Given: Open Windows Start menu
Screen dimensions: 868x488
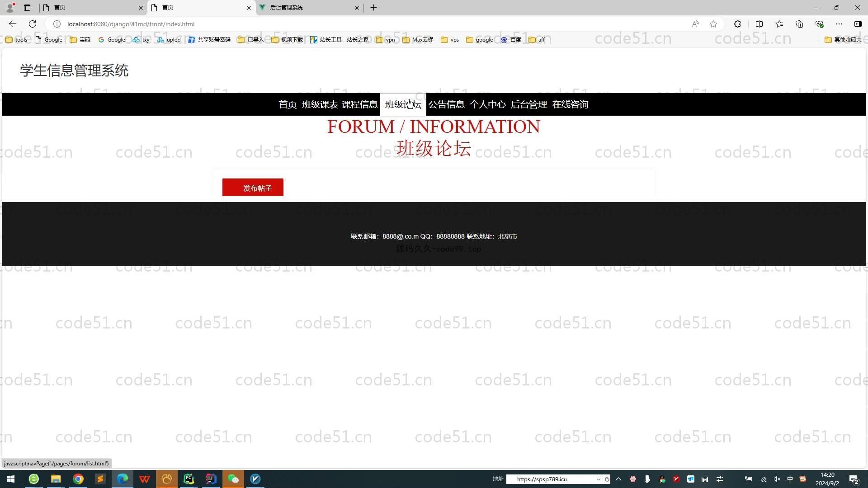Looking at the screenshot, I should point(11,479).
